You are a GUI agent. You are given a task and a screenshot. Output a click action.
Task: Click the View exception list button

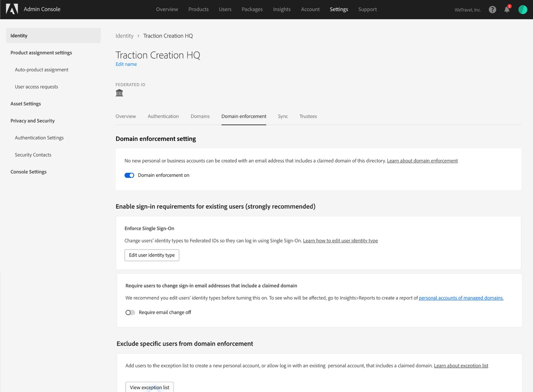click(149, 387)
